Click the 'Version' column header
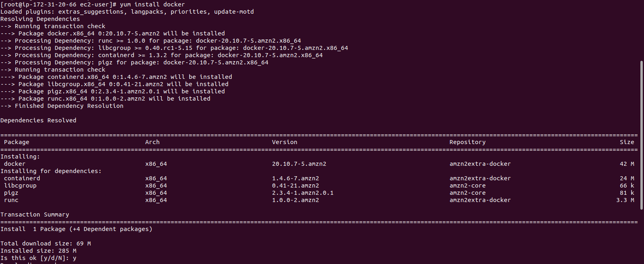 coord(285,142)
